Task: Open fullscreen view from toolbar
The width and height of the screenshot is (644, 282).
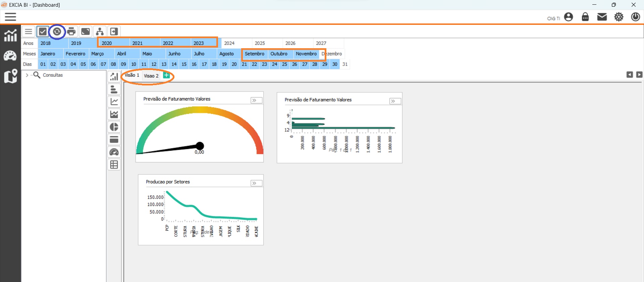Action: (x=86, y=32)
